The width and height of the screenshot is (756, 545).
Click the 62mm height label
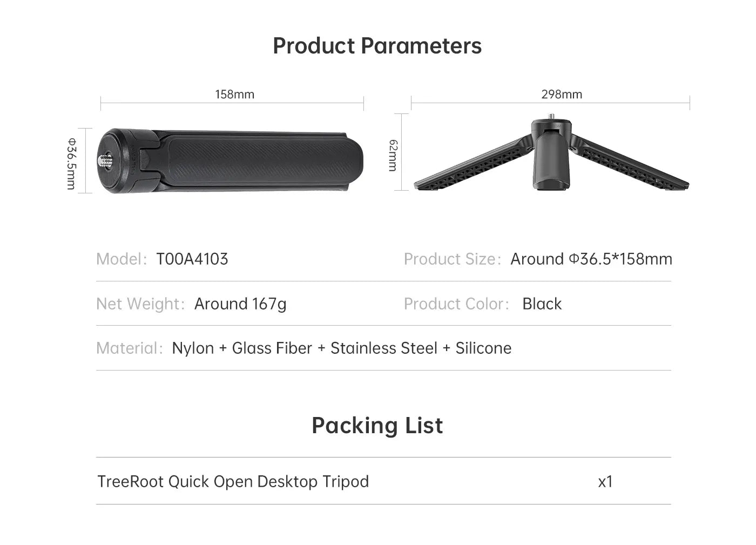[x=393, y=155]
